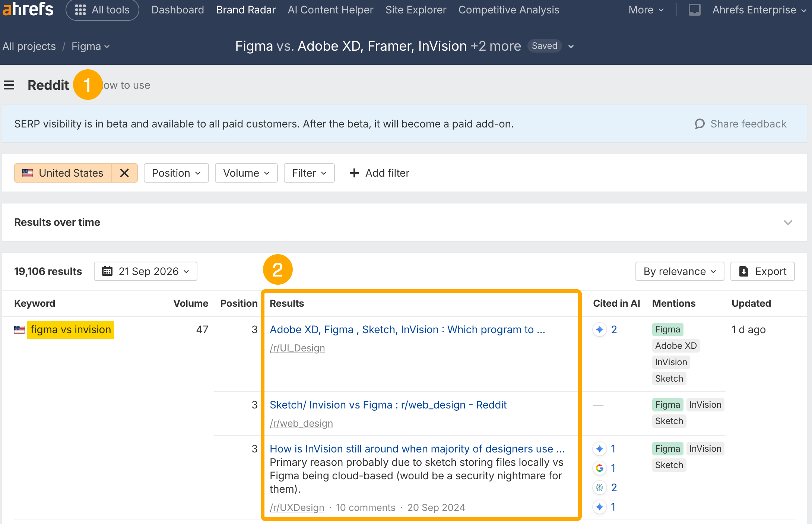The image size is (812, 524).
Task: Open Brand Radar tab
Action: (246, 10)
